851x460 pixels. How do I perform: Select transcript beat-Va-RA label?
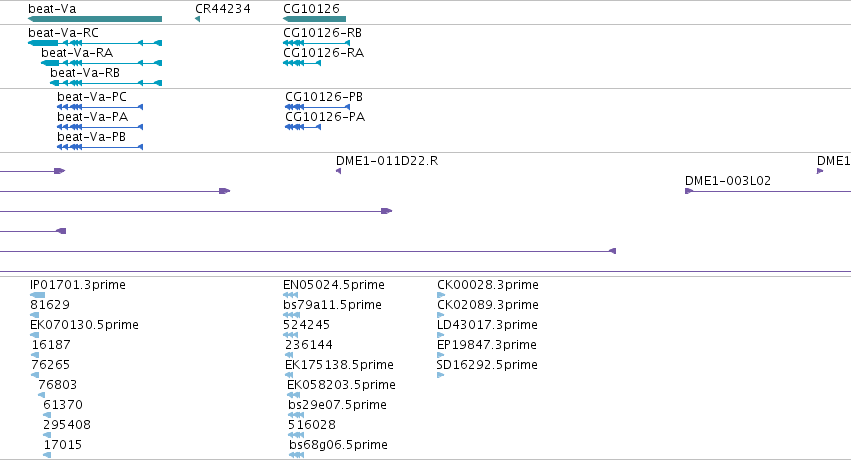tap(77, 53)
